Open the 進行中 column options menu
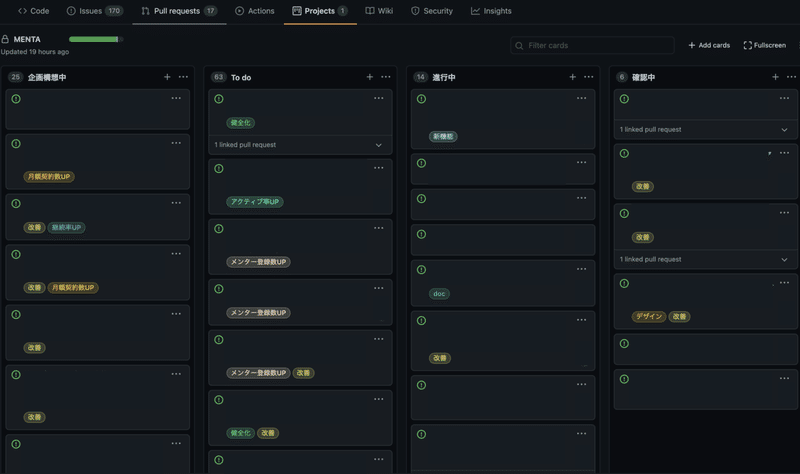The height and width of the screenshot is (474, 800). click(x=588, y=77)
